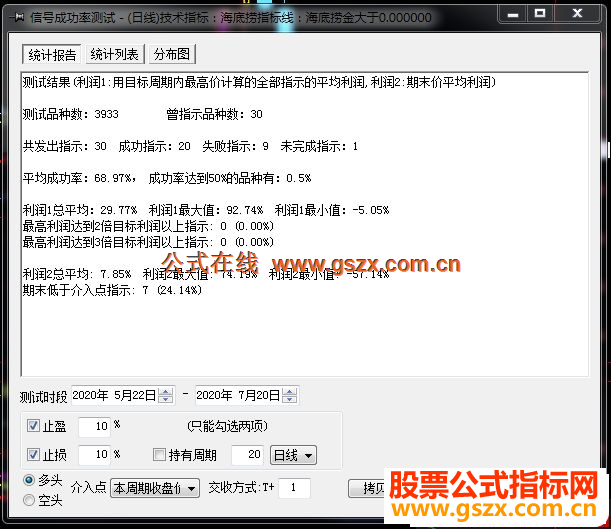
Task: Minimize the 信号成功率测试 window
Action: click(x=513, y=14)
